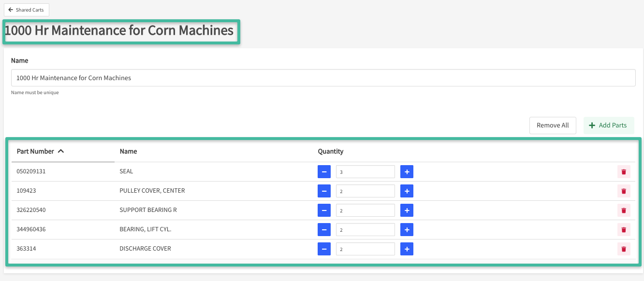Delete the SEAL part row
Screen dimensions: 644x281
[624, 172]
